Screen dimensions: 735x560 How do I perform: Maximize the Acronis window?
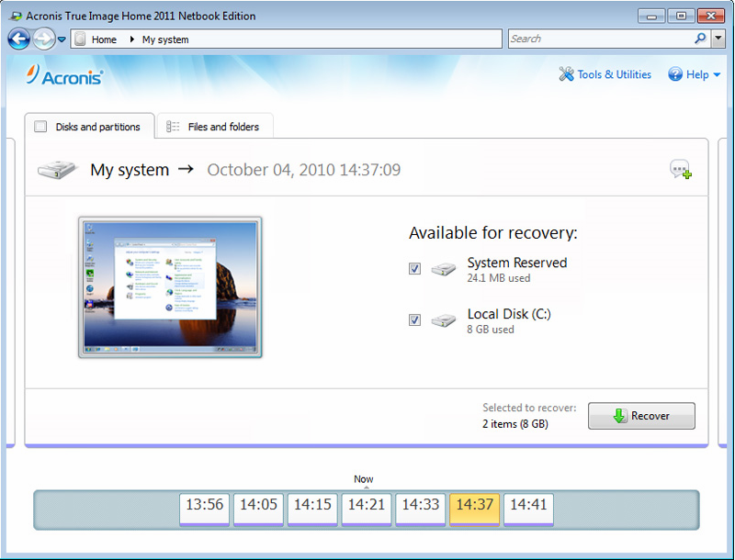click(x=681, y=17)
